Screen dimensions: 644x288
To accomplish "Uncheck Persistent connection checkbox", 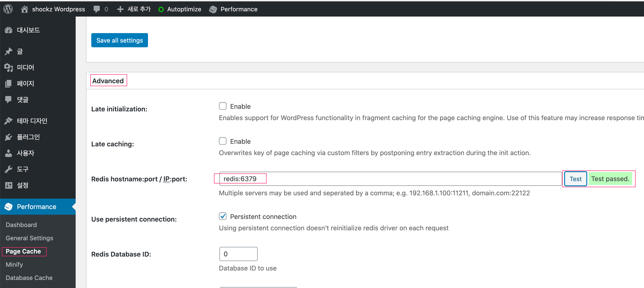I will coord(222,216).
